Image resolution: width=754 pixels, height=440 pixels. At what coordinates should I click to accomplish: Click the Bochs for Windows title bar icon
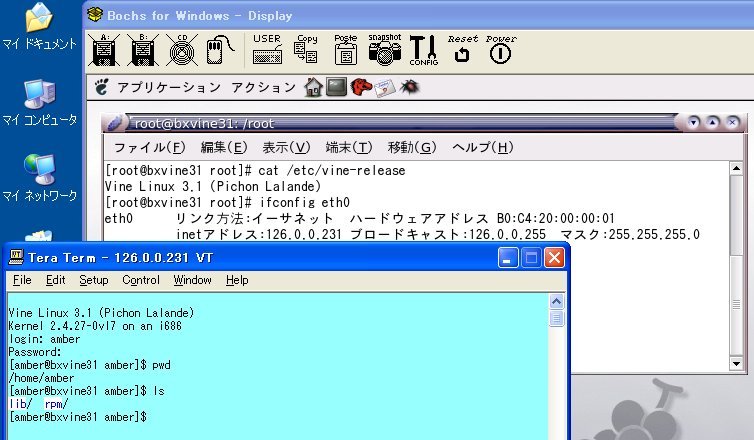pos(95,14)
